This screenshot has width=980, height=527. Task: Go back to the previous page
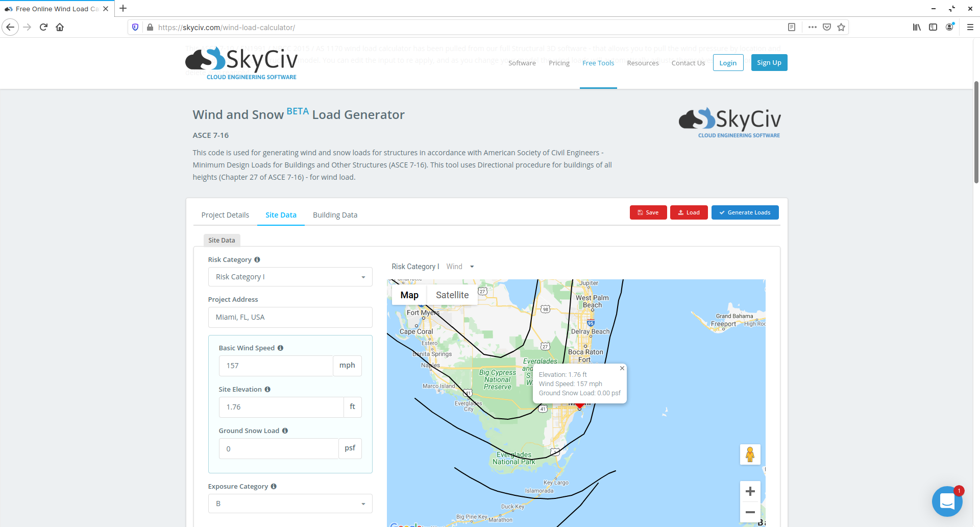[10, 27]
